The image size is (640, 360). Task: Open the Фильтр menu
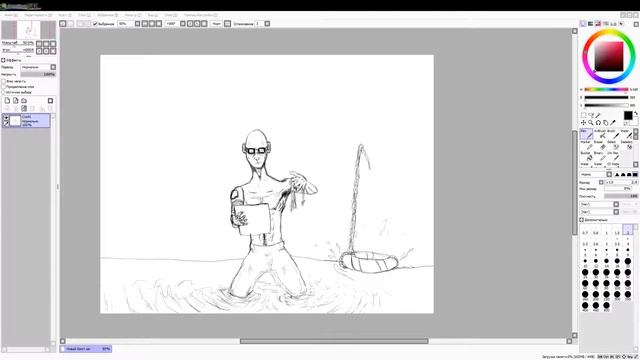(x=133, y=15)
